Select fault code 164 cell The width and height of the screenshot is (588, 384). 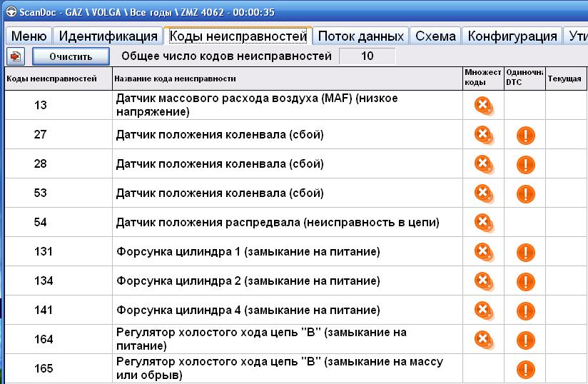click(59, 339)
